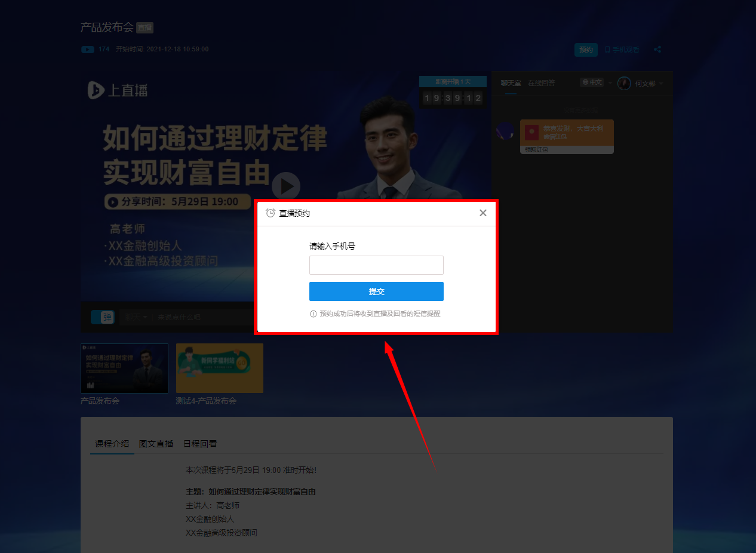Click the XX金融创始人 line in course intro

pyautogui.click(x=210, y=519)
